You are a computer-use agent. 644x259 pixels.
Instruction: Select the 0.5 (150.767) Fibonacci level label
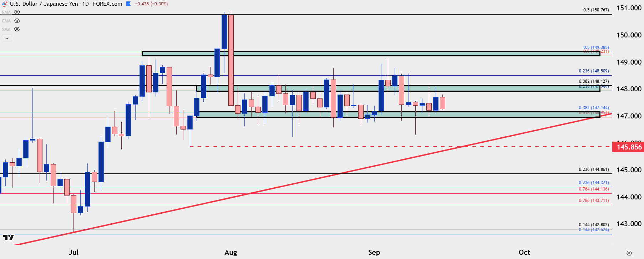tap(596, 10)
